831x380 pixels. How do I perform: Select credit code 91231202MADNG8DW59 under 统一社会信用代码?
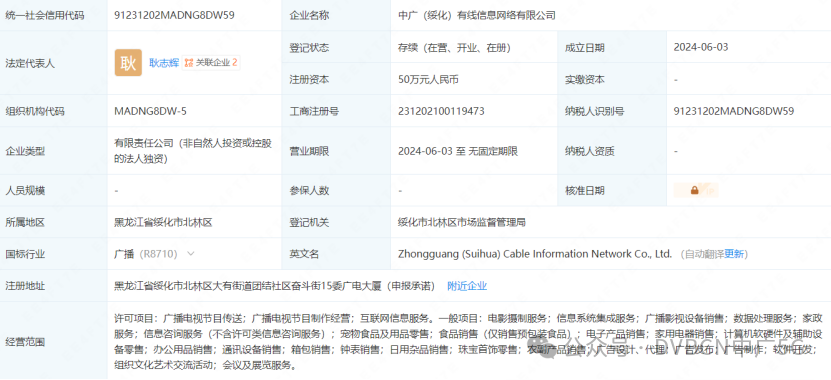point(174,15)
